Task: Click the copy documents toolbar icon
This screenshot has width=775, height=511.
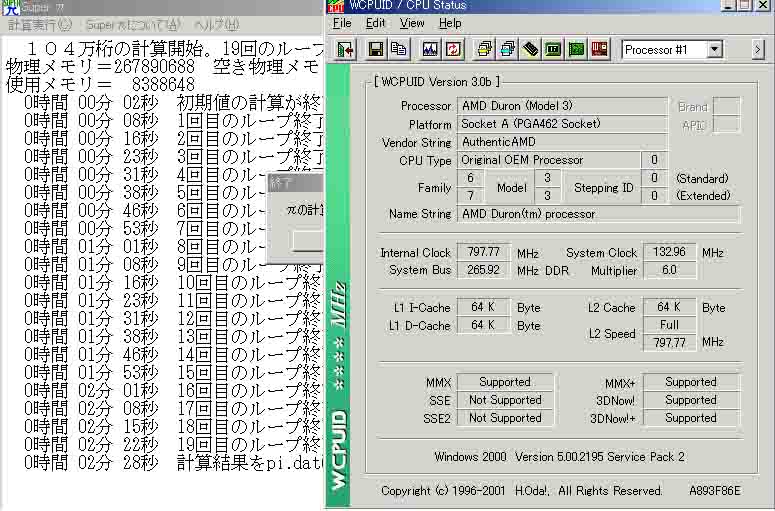Action: pyautogui.click(x=398, y=49)
